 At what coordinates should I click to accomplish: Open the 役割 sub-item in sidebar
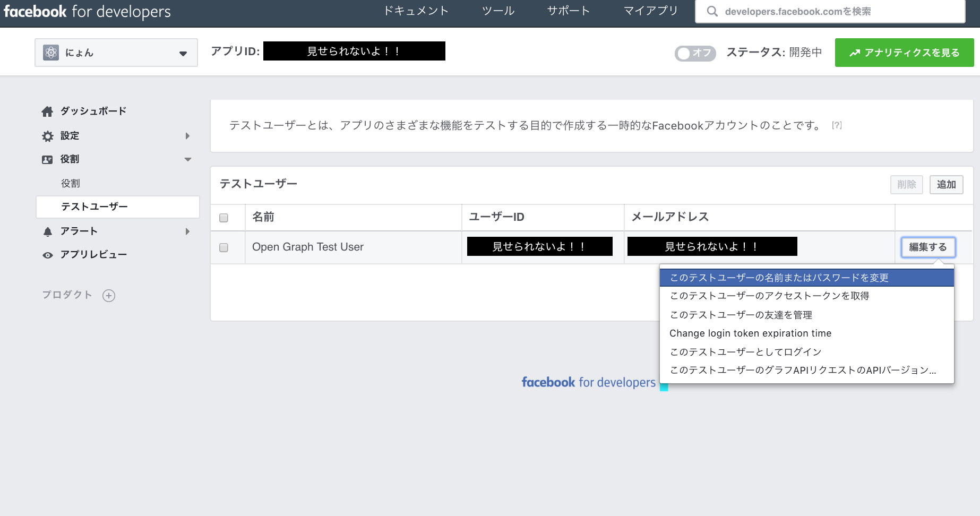click(71, 183)
